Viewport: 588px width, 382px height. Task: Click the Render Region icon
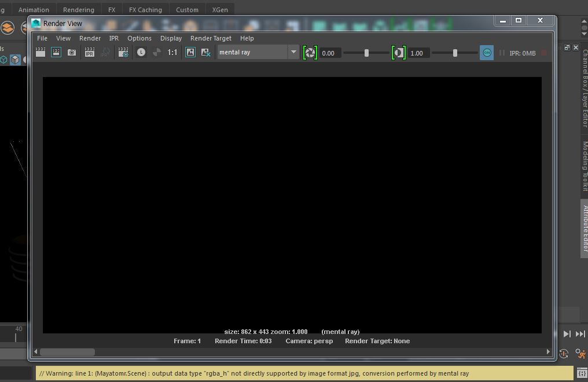[56, 53]
